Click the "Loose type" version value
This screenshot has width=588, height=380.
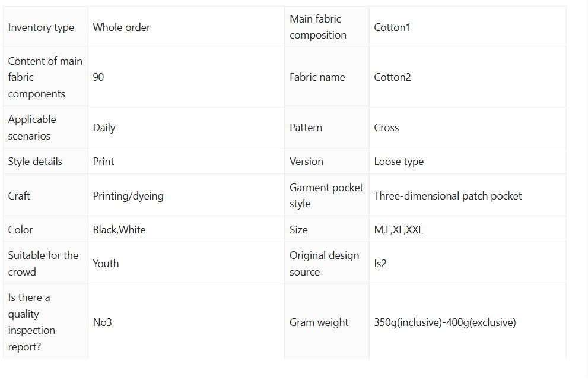pyautogui.click(x=399, y=161)
